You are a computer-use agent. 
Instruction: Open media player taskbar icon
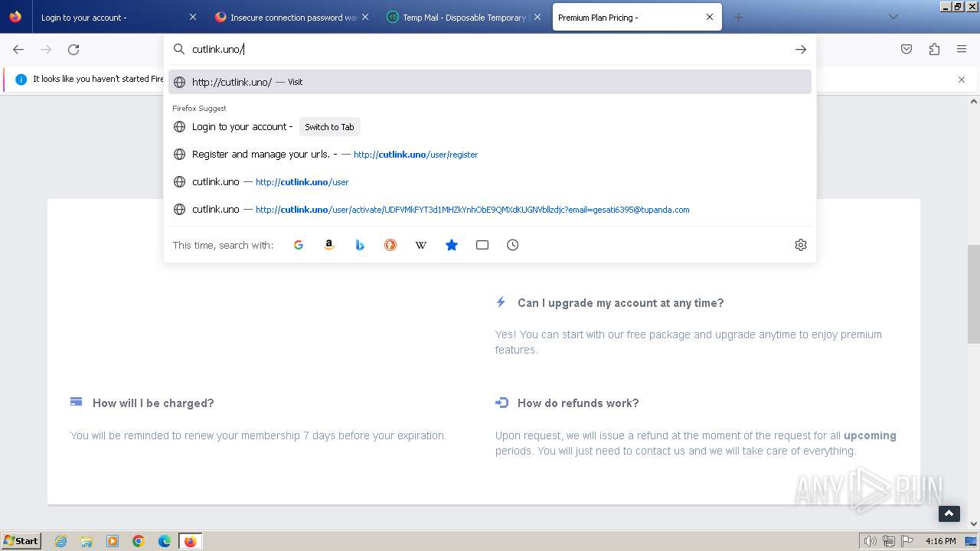coord(113,541)
